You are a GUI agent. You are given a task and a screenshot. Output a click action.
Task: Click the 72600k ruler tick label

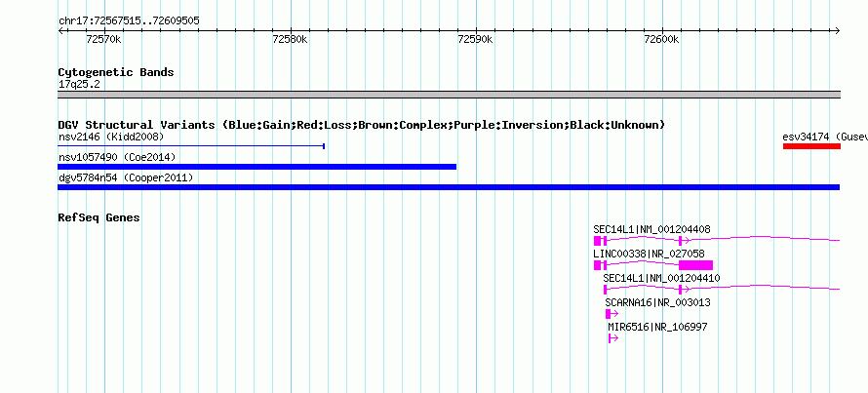pyautogui.click(x=661, y=39)
